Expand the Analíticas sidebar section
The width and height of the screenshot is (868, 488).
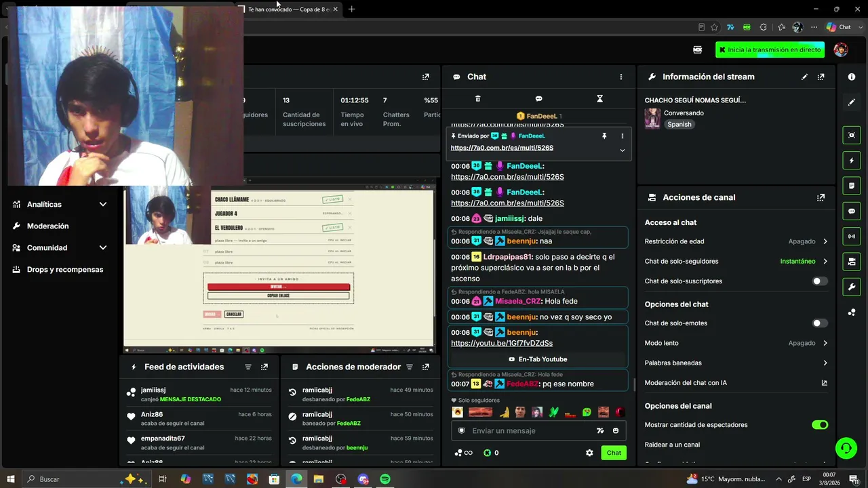click(103, 205)
